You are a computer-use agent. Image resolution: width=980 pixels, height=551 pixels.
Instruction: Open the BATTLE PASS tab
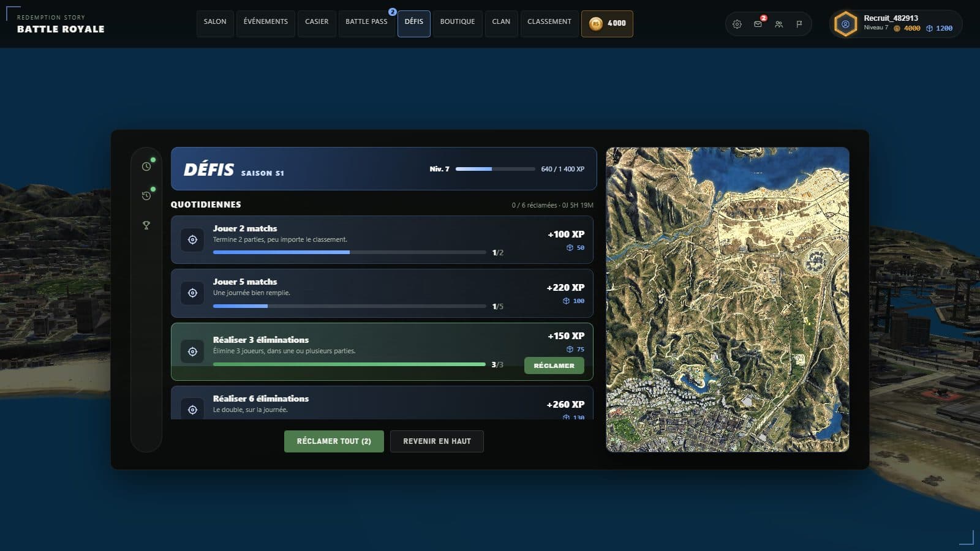[x=366, y=24]
